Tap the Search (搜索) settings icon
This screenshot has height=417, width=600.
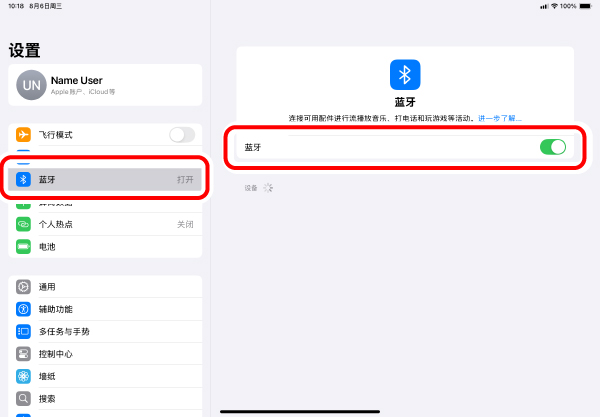click(x=24, y=398)
